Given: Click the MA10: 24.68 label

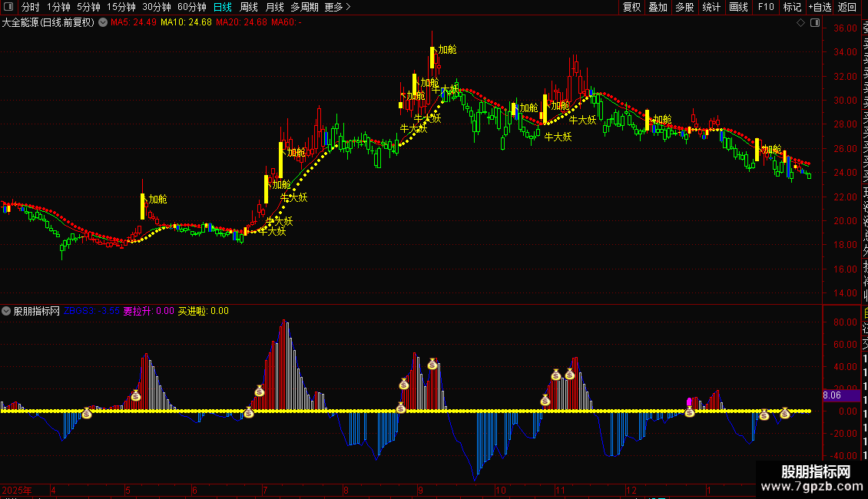Looking at the screenshot, I should 186,23.
